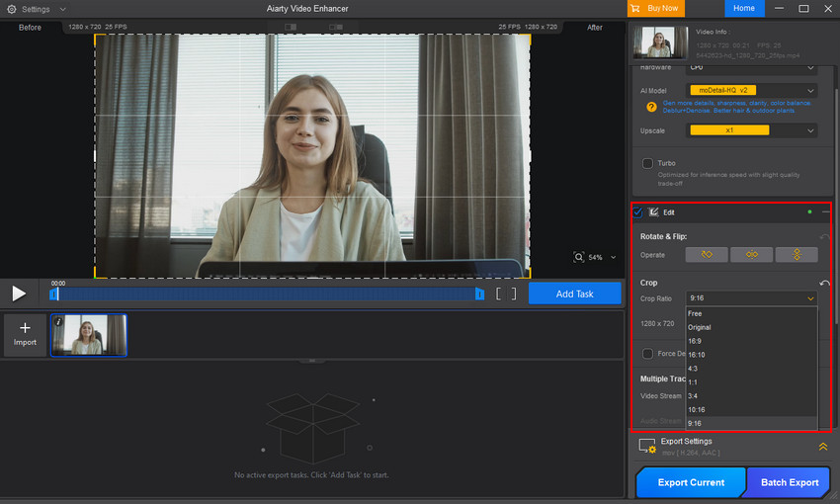Click the Add Task button
The width and height of the screenshot is (840, 504).
(574, 294)
